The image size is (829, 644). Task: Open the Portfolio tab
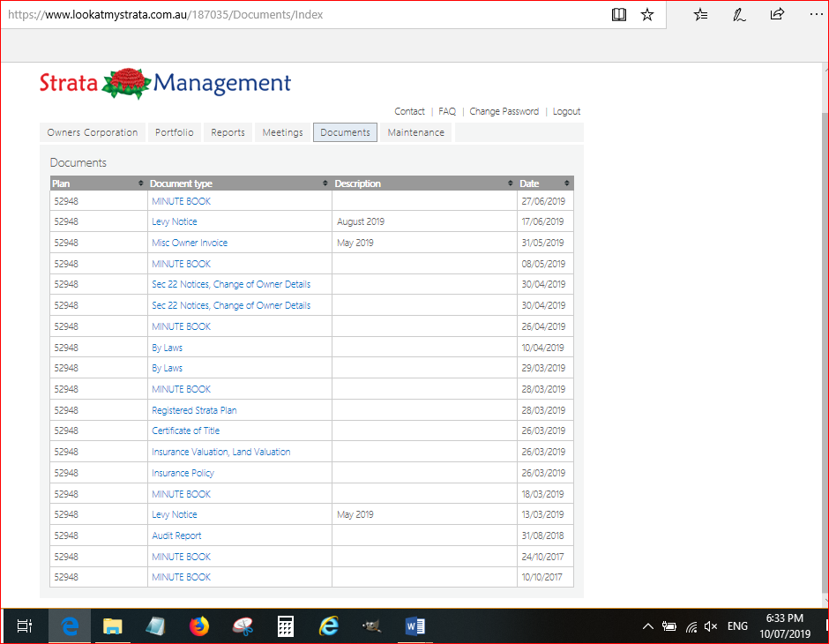pos(175,132)
